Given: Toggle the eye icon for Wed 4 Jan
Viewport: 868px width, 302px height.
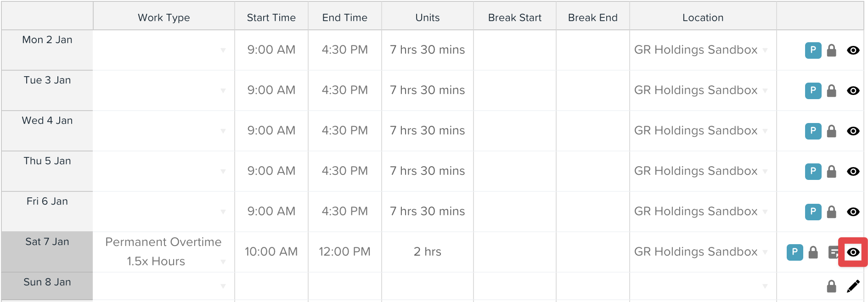Looking at the screenshot, I should 853,131.
